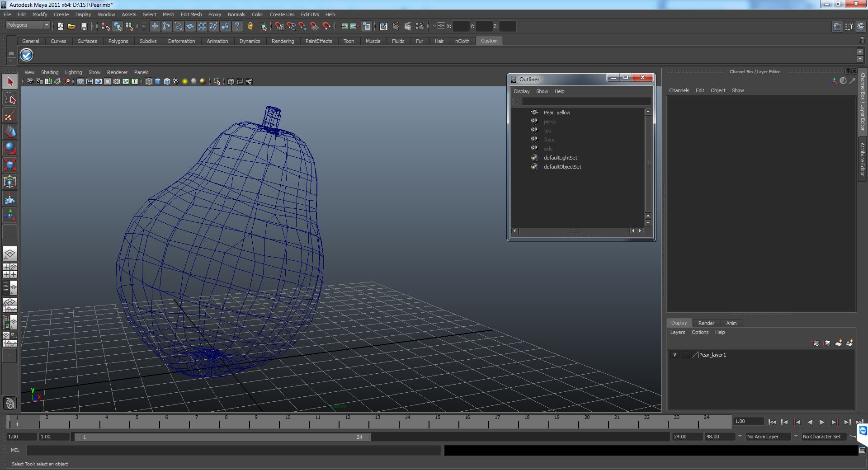Select Pear_yellow in the Outliner

point(557,113)
